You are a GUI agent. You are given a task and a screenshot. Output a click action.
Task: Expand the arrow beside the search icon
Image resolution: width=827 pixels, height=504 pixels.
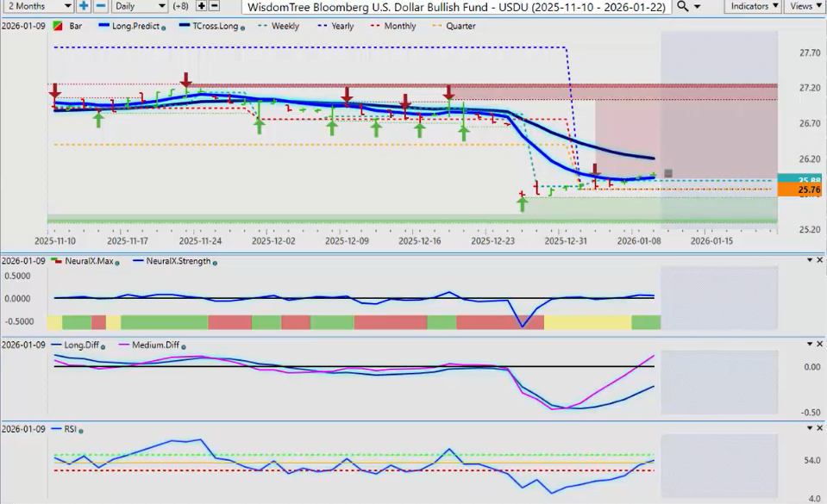697,6
